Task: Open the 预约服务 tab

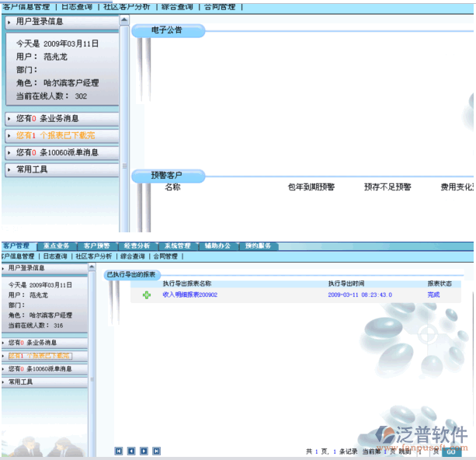Action: click(x=257, y=246)
